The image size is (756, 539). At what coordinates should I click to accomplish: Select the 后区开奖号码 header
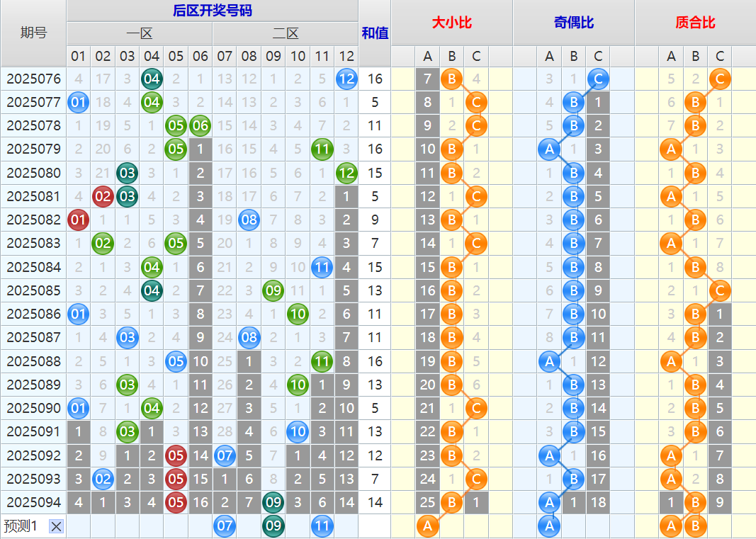coord(212,11)
